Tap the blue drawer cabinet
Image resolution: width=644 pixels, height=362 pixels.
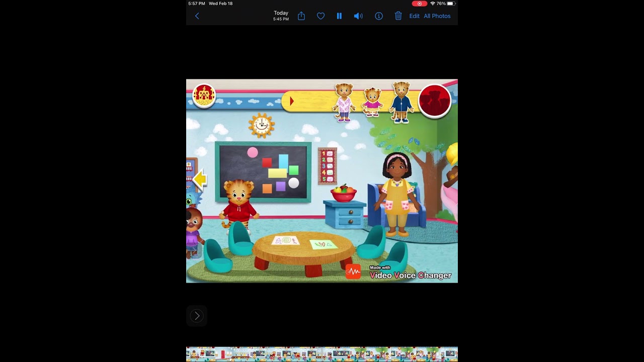pyautogui.click(x=345, y=215)
